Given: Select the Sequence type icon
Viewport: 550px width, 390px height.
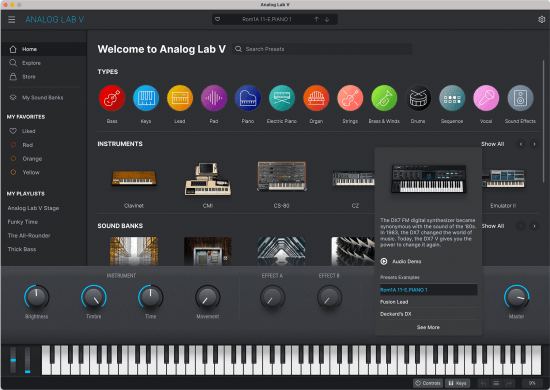Looking at the screenshot, I should coord(452,98).
